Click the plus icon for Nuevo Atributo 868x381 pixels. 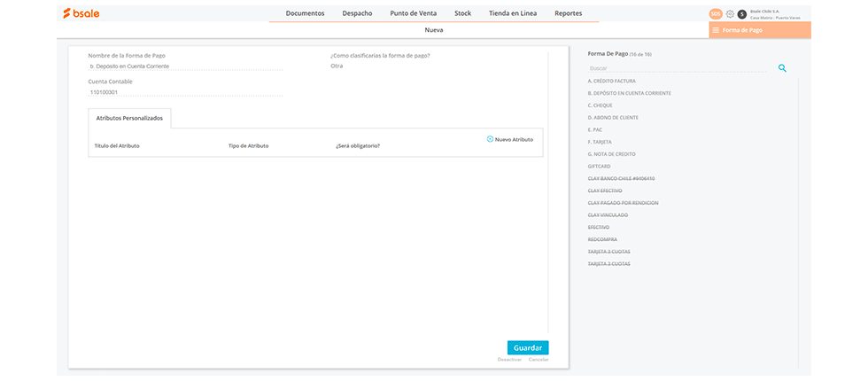coord(490,139)
